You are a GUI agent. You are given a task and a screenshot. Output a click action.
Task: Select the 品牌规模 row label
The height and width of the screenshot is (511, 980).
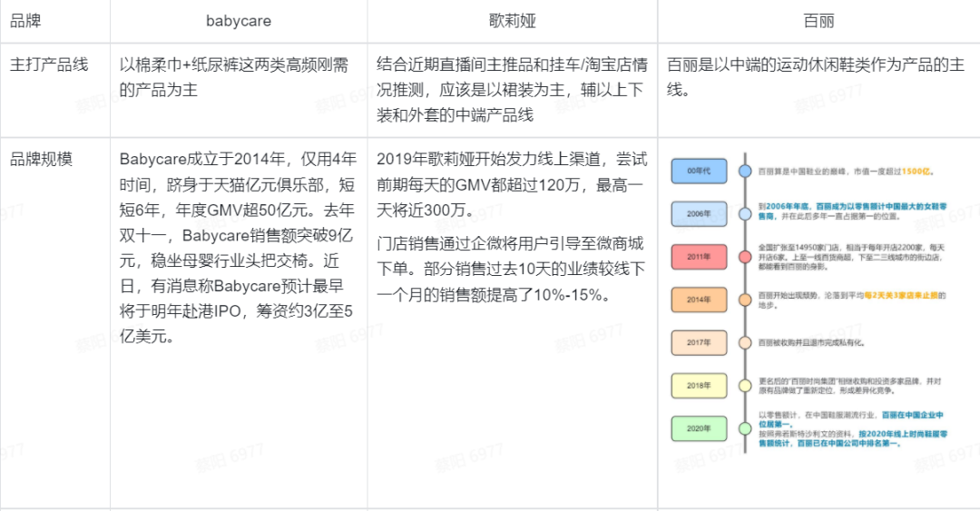click(41, 159)
